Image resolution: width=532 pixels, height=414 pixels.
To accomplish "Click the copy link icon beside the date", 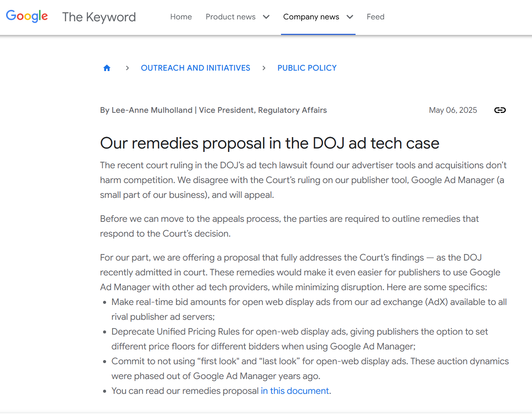I will 500,110.
